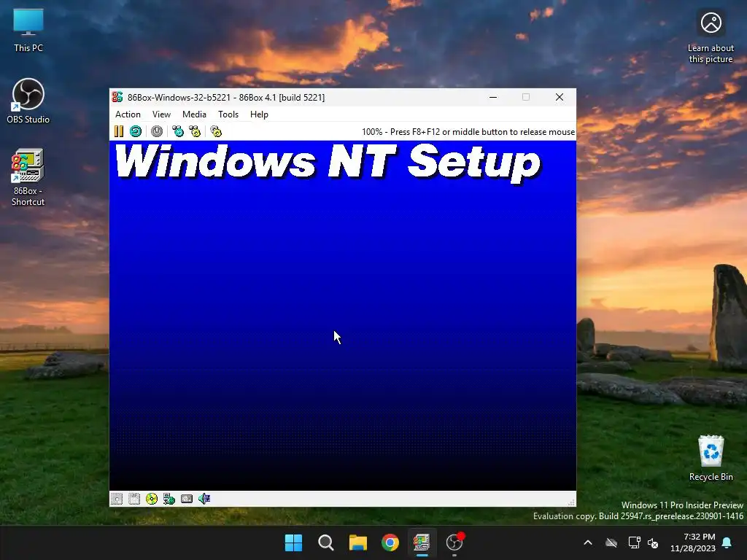Open File Explorer from the taskbar

[x=357, y=542]
